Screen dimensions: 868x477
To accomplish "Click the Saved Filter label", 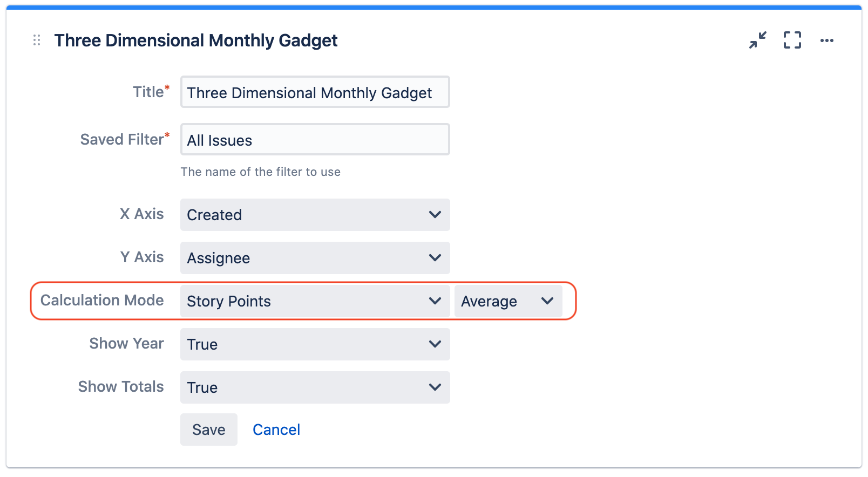I will (x=122, y=140).
